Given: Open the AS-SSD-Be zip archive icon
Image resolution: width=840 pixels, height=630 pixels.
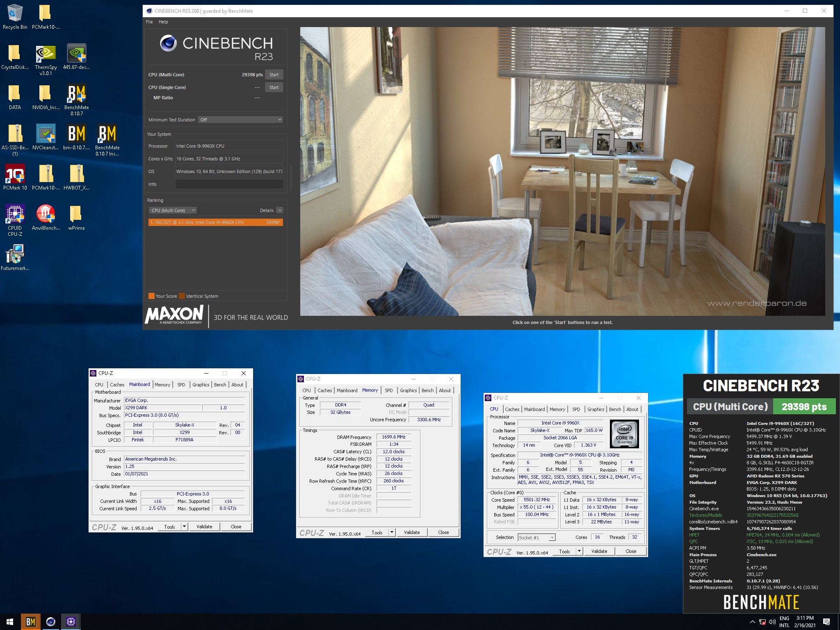Looking at the screenshot, I should coord(15,140).
